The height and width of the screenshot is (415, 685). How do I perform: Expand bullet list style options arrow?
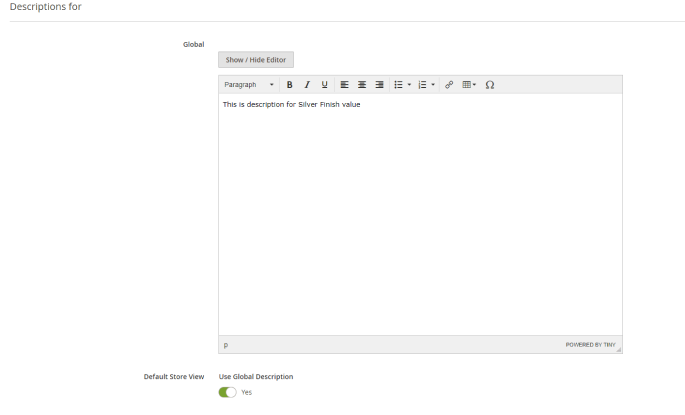pos(409,85)
